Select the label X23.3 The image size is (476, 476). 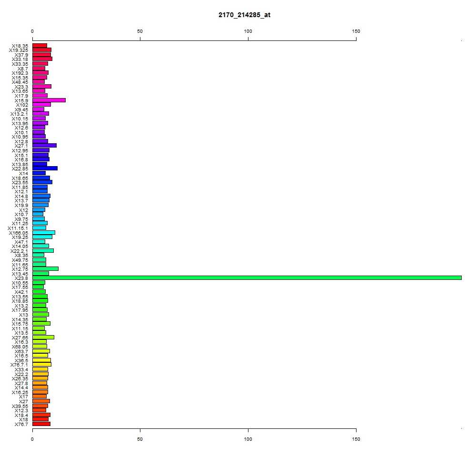[x=21, y=87]
